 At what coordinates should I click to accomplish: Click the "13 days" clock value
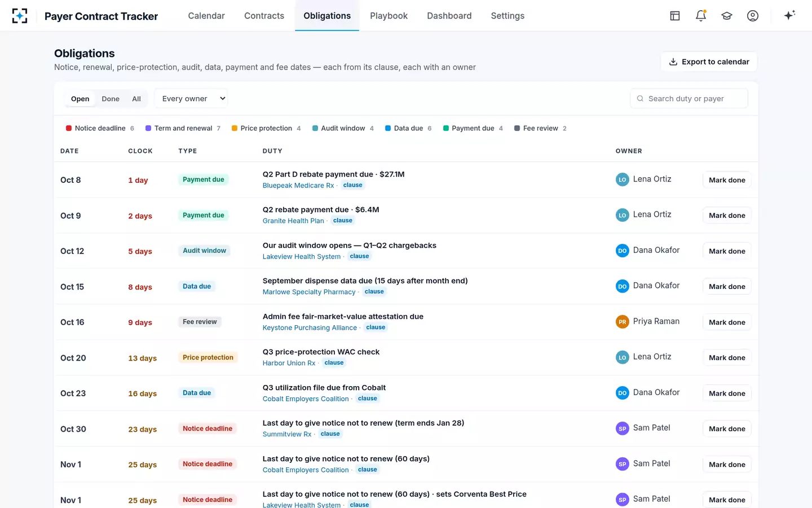(x=143, y=358)
